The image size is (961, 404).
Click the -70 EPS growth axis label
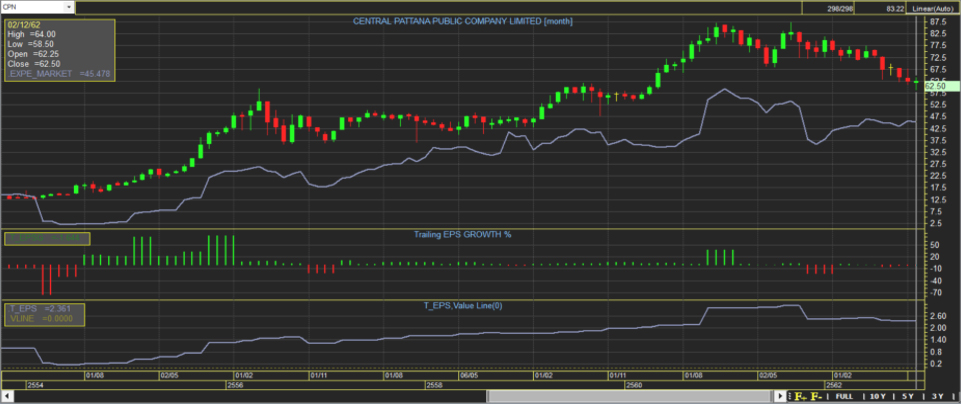pyautogui.click(x=936, y=292)
